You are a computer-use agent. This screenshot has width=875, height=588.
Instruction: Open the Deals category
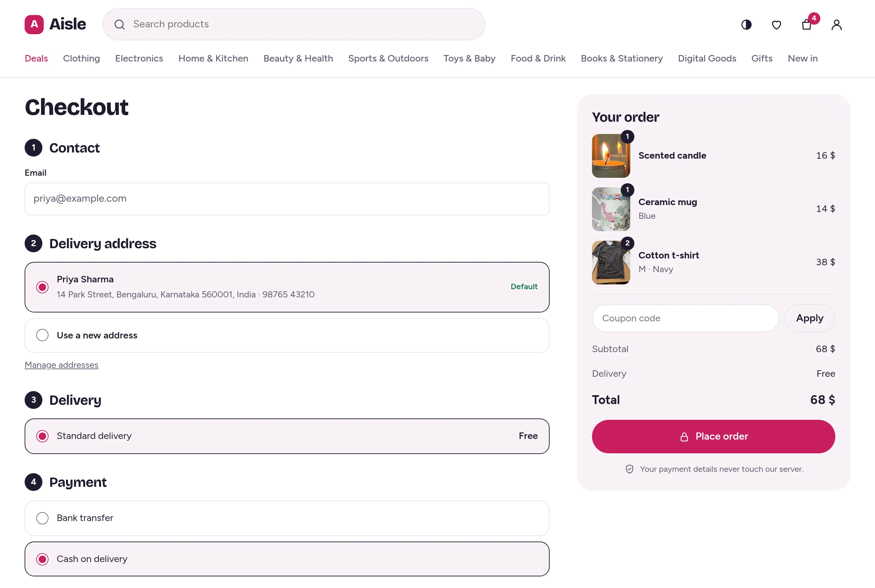pos(36,58)
